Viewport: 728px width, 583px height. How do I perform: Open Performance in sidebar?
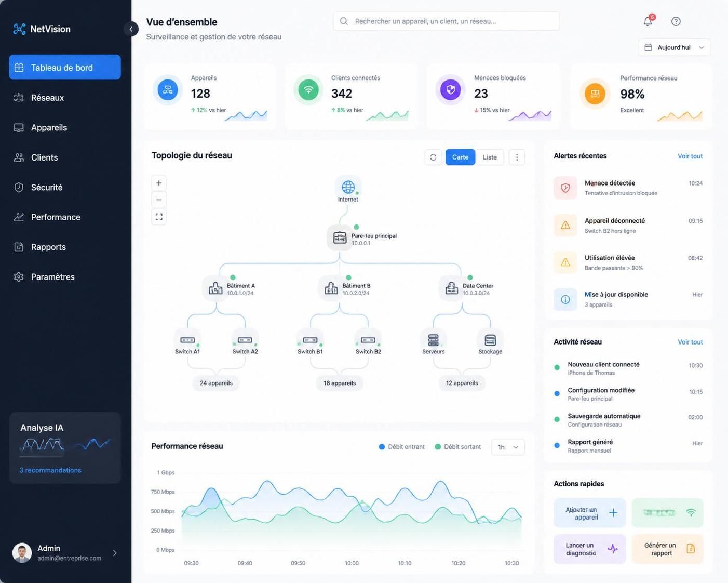pyautogui.click(x=65, y=217)
